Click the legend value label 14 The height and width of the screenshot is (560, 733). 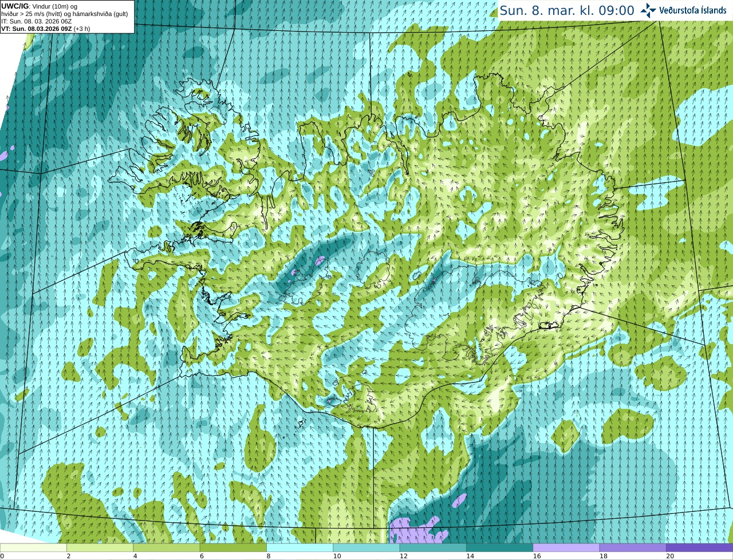click(470, 556)
